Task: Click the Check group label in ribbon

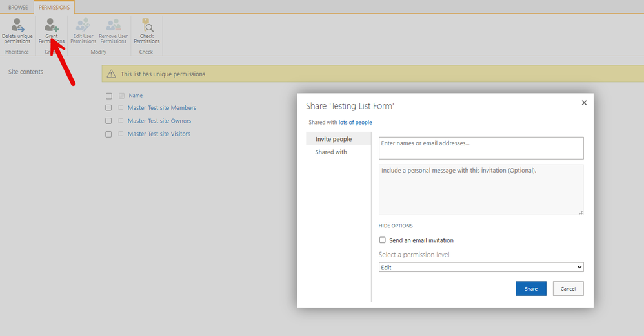Action: pyautogui.click(x=146, y=52)
